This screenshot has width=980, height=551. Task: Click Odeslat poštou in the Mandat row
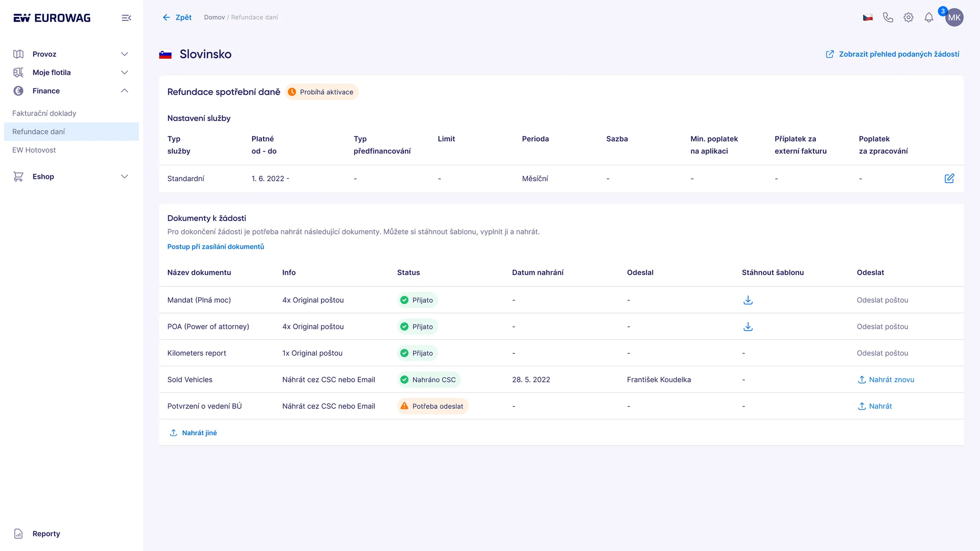(882, 300)
